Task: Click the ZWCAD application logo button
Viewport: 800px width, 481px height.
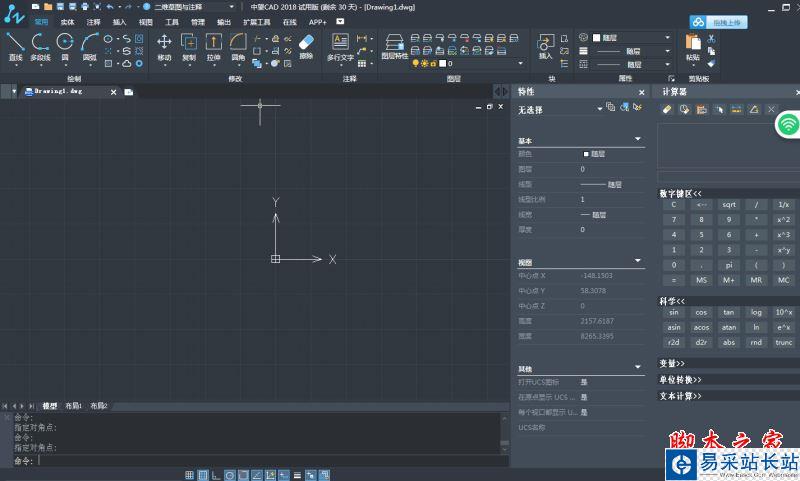Action: tap(14, 14)
